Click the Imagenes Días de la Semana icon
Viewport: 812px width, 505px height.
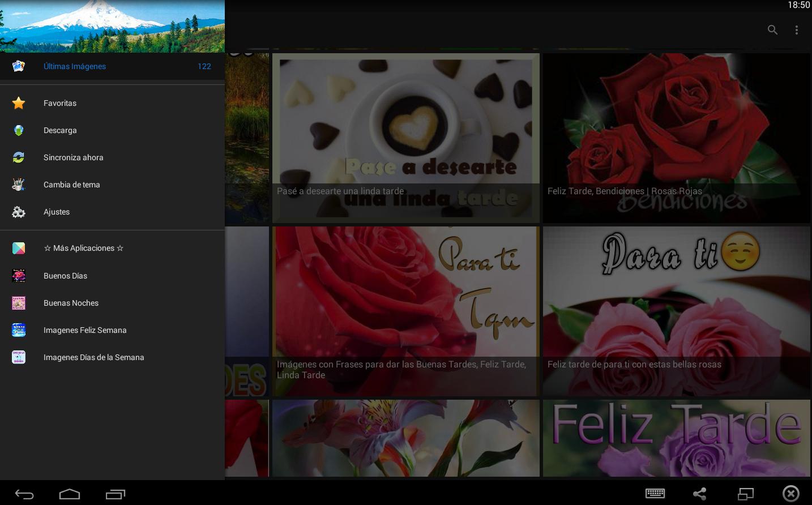(19, 357)
